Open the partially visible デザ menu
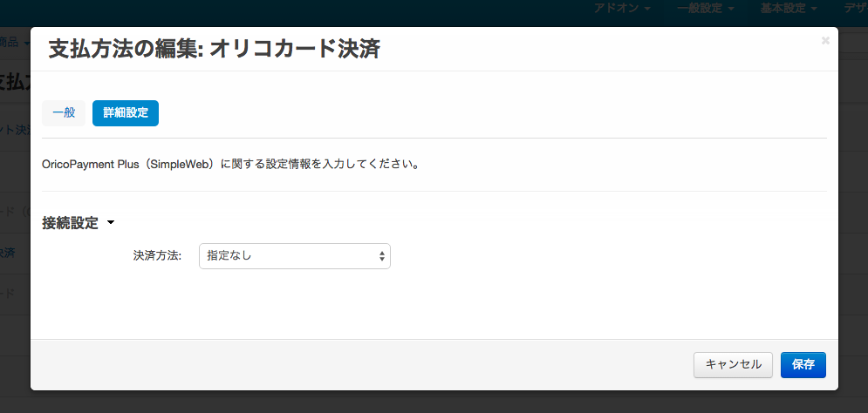The image size is (868, 413). tap(855, 8)
